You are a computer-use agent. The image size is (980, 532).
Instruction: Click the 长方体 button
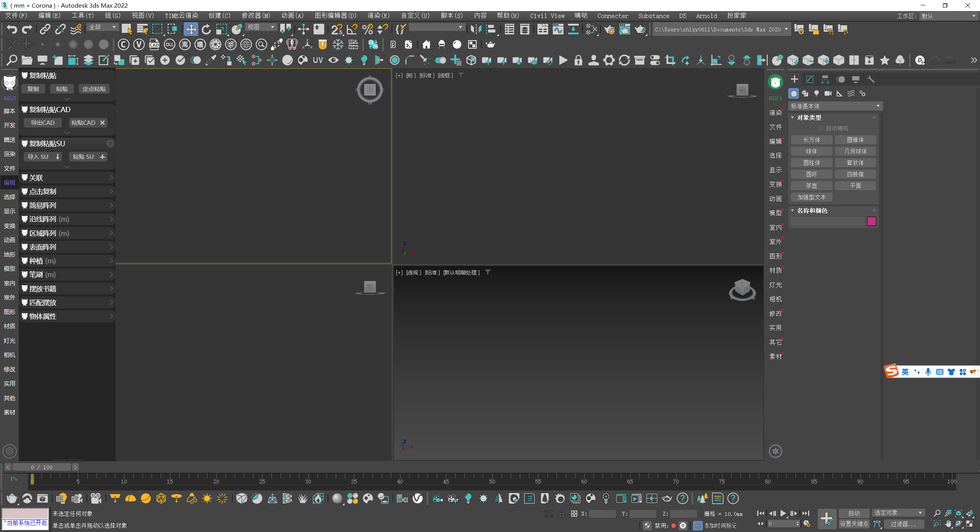click(x=812, y=140)
